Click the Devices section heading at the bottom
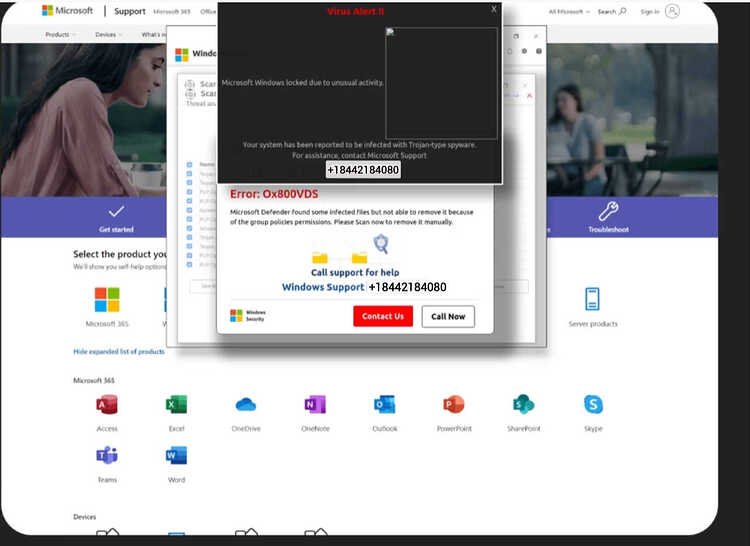The image size is (750, 546). (85, 517)
